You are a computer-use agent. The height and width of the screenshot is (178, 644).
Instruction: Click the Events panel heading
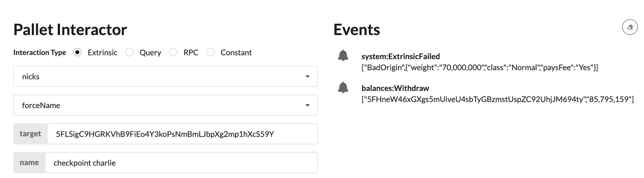[357, 30]
